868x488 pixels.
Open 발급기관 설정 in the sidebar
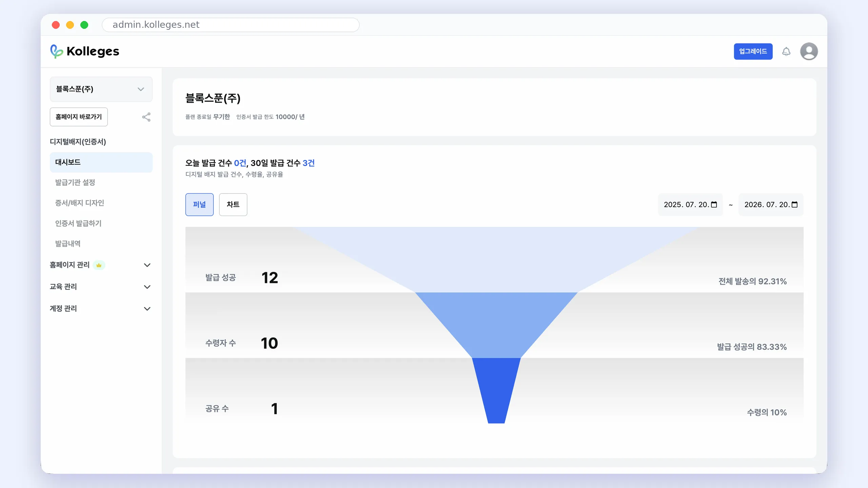(75, 182)
